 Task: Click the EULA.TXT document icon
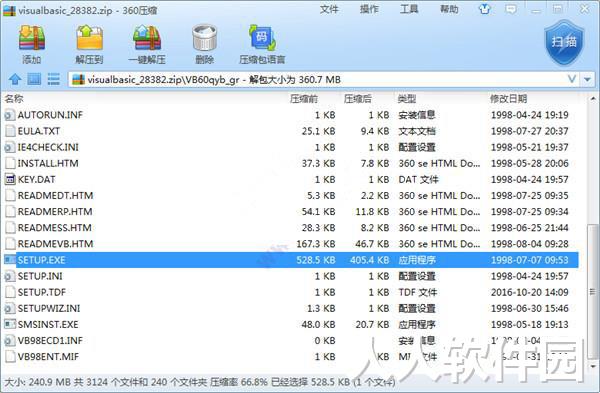10,131
